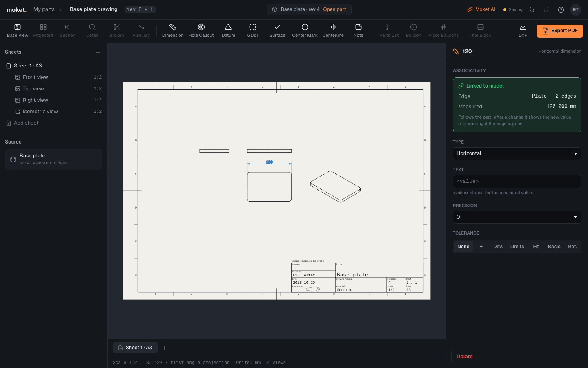Set tolerance to Limits

pyautogui.click(x=517, y=247)
